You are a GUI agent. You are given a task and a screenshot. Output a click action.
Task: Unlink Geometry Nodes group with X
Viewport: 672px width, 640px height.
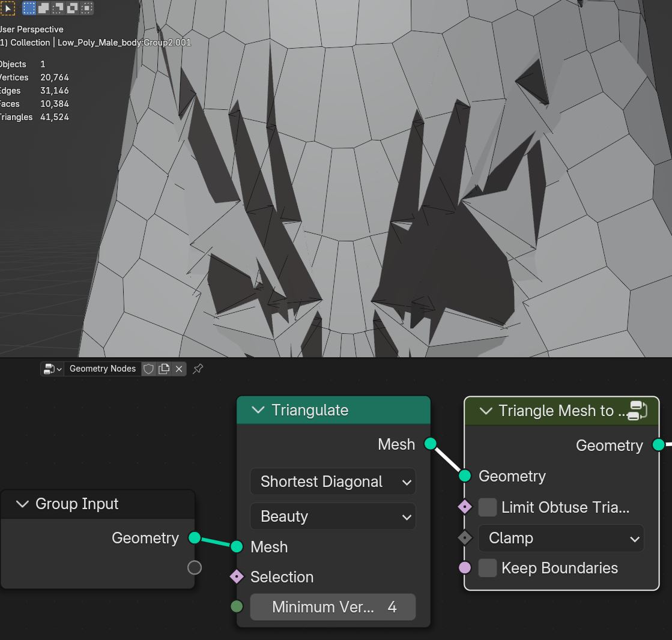coord(179,369)
